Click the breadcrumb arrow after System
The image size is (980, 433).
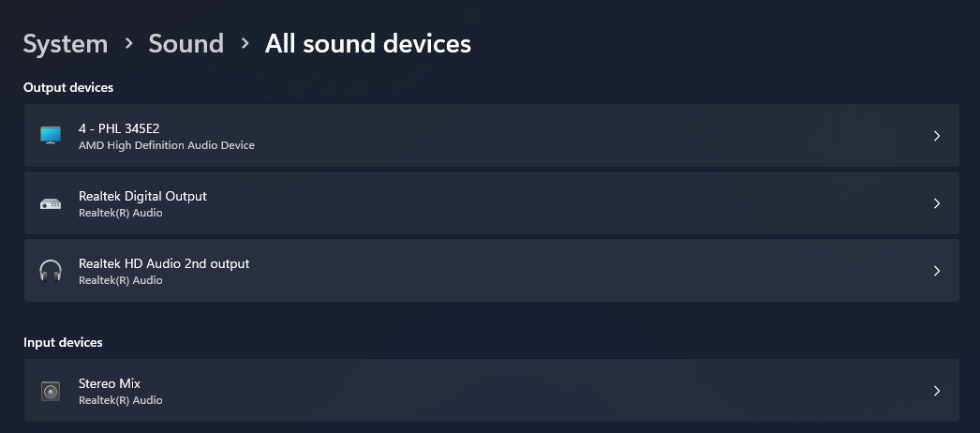pos(128,43)
